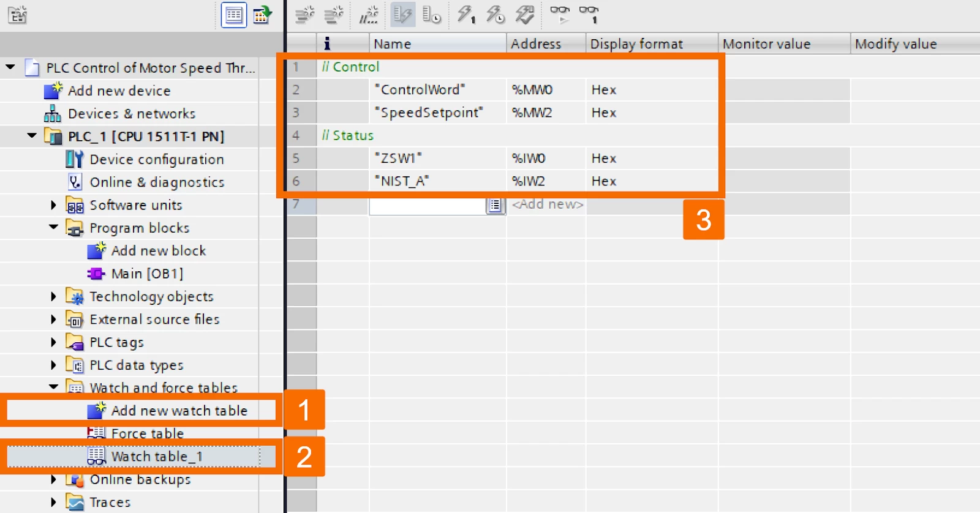
Task: Select Add new watch table entry
Action: [x=179, y=410]
